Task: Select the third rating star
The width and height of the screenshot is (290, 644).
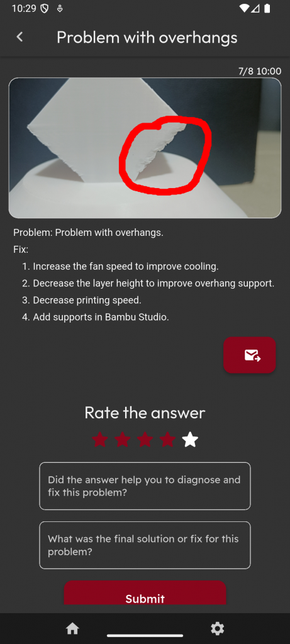Action: tap(145, 440)
